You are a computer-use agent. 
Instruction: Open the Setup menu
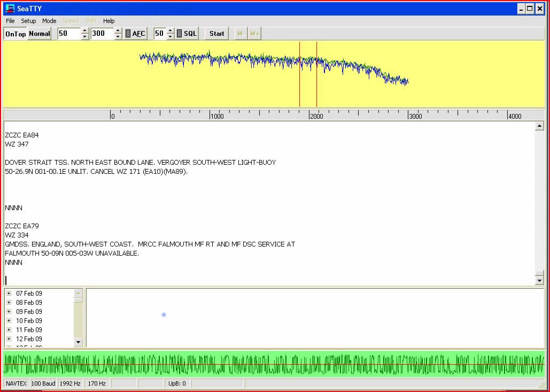point(28,21)
